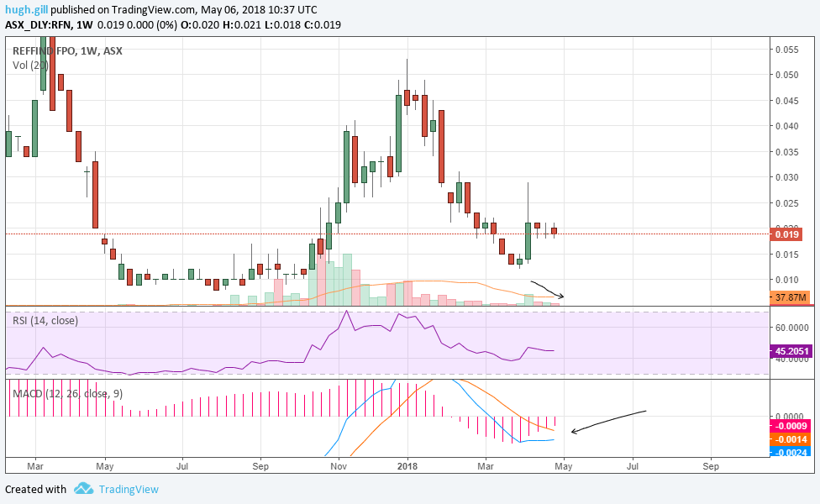Click the 60.0000 RSI axis label
The height and width of the screenshot is (504, 820).
[792, 328]
